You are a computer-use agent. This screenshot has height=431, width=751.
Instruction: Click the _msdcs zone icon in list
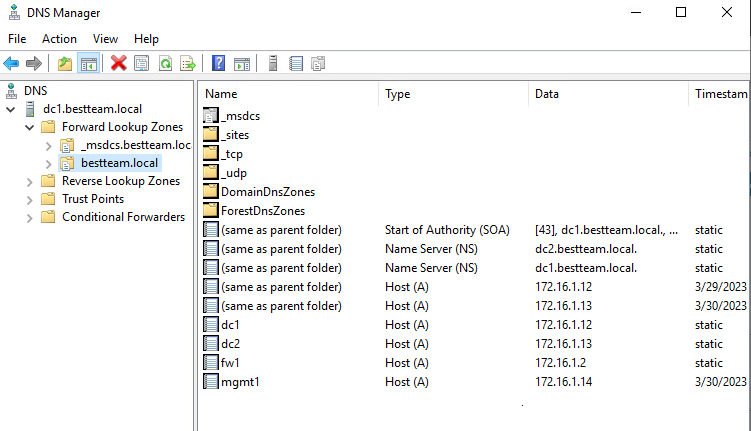click(211, 116)
